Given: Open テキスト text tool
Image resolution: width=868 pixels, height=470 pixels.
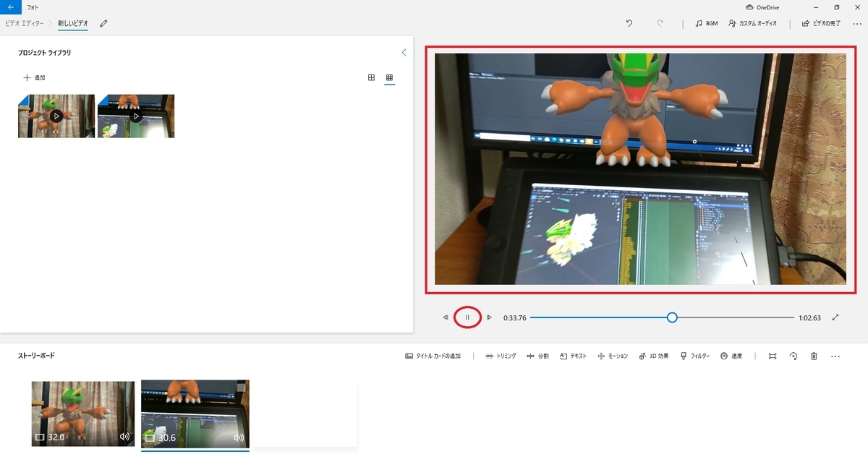Looking at the screenshot, I should (574, 356).
